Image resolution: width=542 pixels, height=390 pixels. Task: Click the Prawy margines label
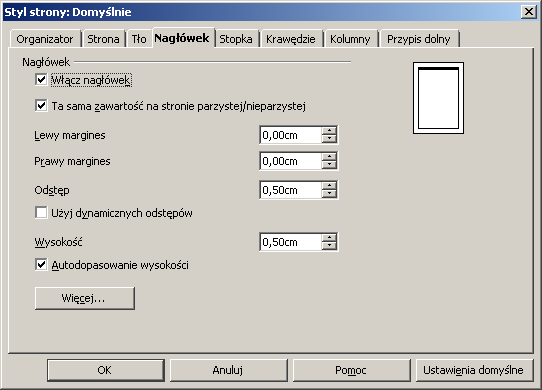click(72, 161)
